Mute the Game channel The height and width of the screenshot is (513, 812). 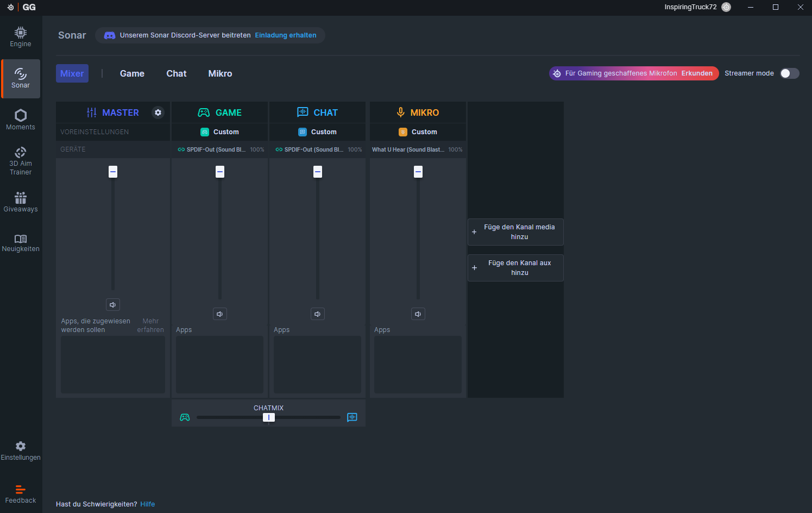tap(219, 314)
